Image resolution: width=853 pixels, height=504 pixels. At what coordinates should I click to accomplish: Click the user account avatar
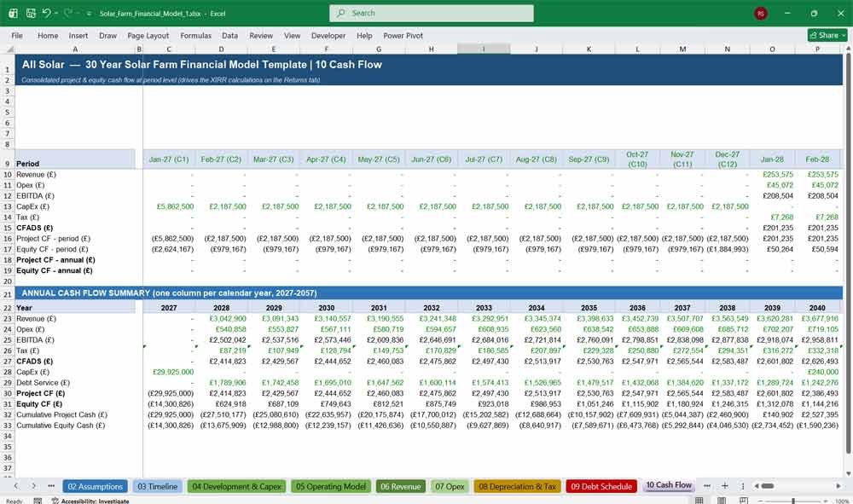[x=761, y=13]
